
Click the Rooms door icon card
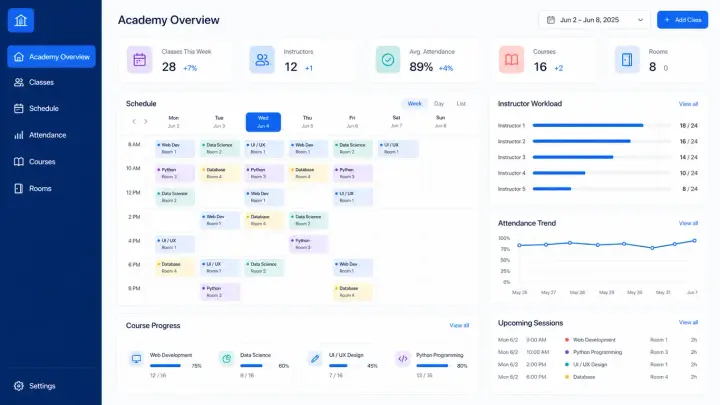click(627, 60)
